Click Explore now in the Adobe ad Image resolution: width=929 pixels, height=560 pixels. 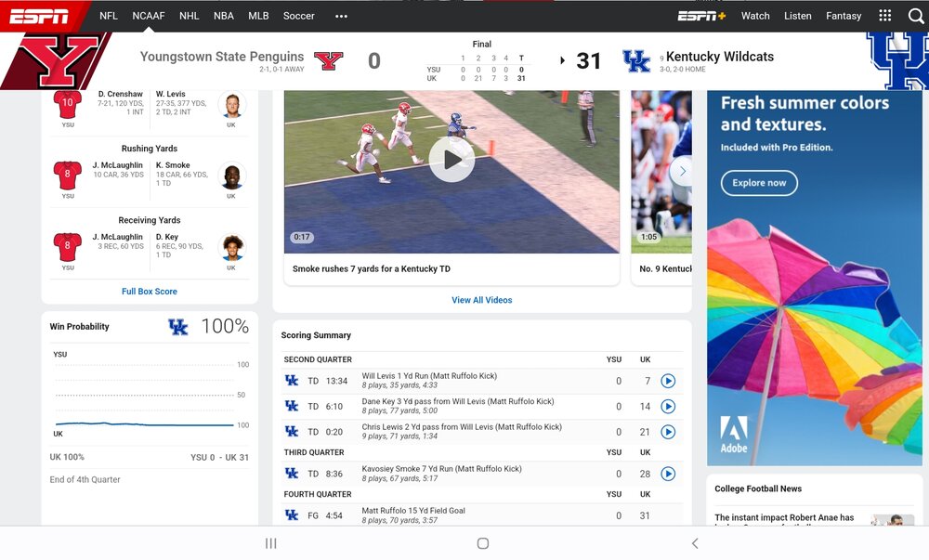click(x=759, y=183)
